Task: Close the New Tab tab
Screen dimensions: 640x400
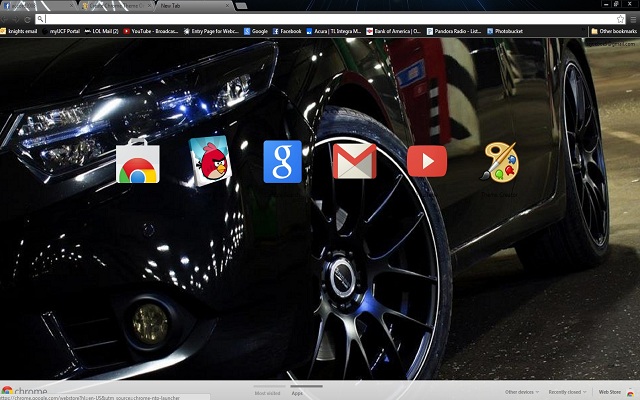Action: (228, 6)
